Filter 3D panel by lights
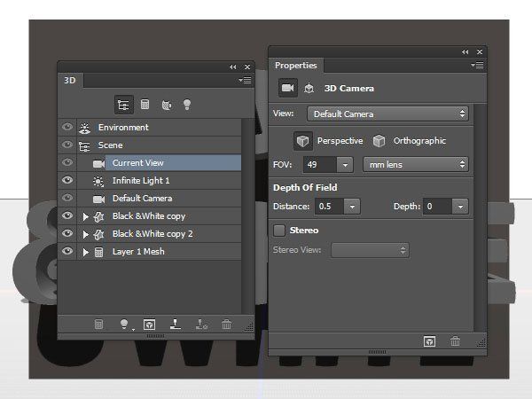This screenshot has width=532, height=399. (187, 105)
